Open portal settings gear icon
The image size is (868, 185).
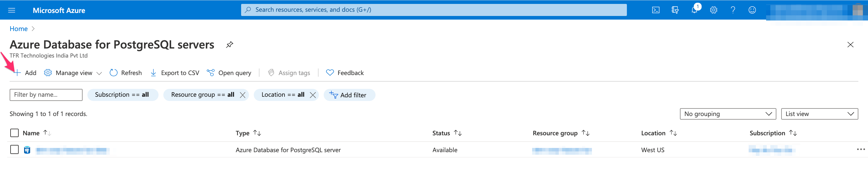(x=713, y=10)
